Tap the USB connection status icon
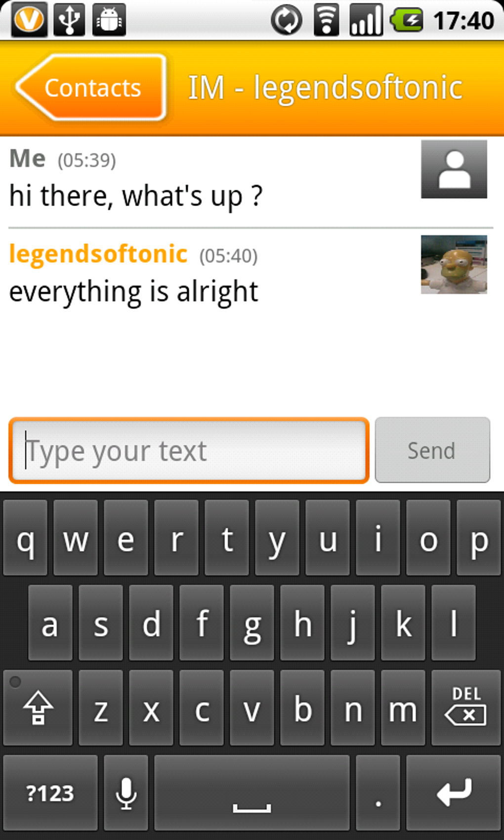 tap(69, 20)
